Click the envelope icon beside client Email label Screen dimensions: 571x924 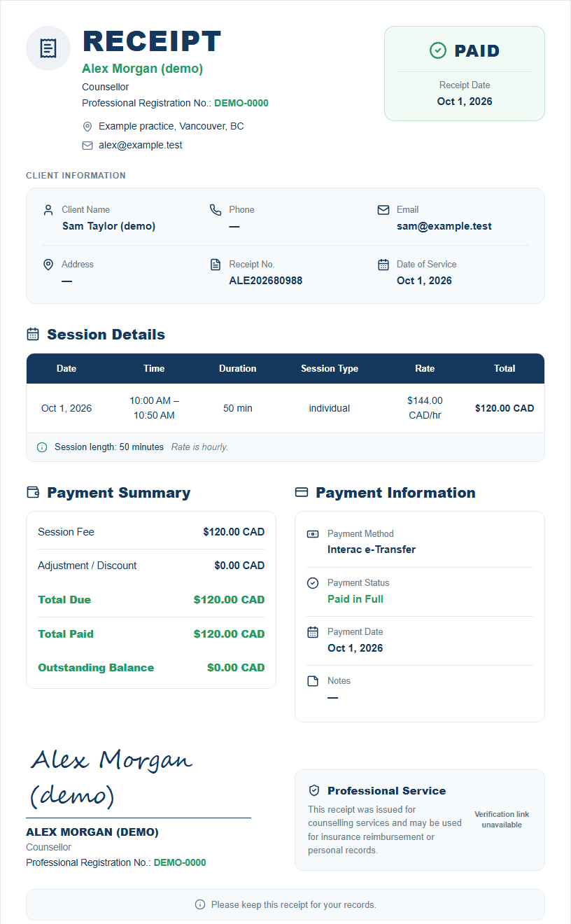[x=383, y=210]
